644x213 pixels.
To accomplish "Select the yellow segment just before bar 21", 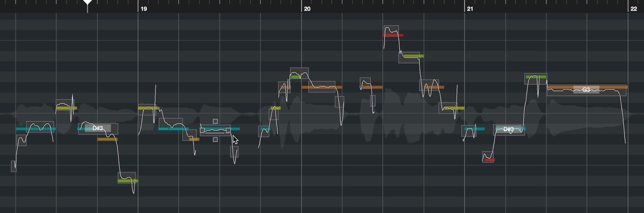I will [448, 108].
